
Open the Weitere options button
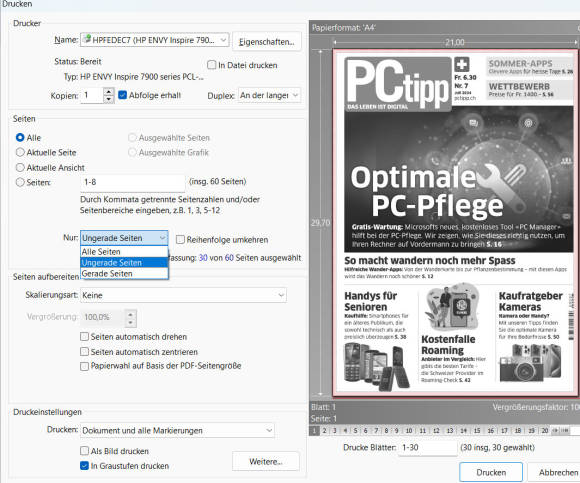coord(266,462)
